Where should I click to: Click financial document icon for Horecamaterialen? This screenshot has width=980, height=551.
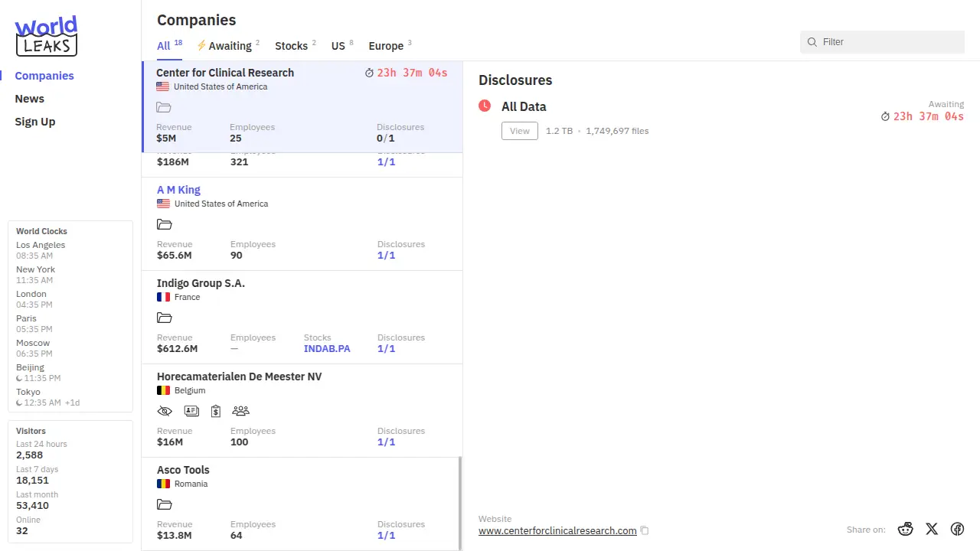[x=216, y=411]
